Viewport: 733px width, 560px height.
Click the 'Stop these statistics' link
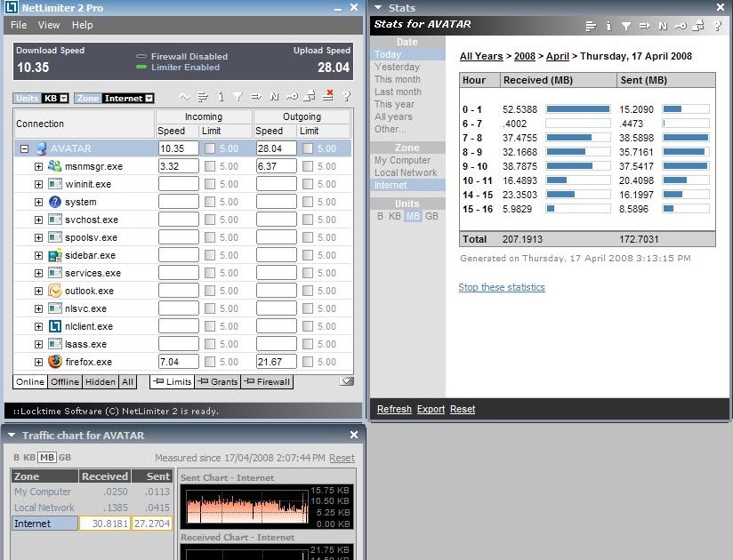(502, 287)
